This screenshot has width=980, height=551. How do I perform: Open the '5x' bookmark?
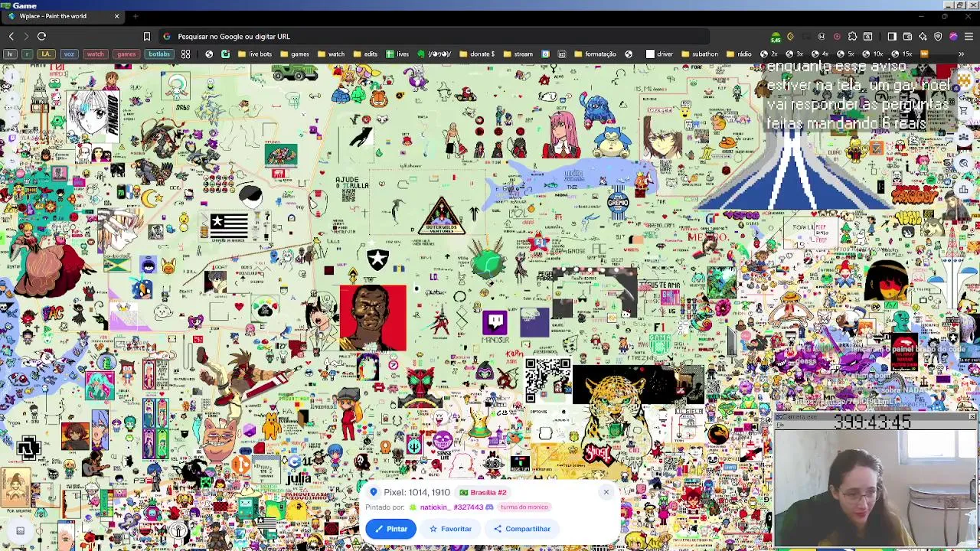[x=847, y=54]
